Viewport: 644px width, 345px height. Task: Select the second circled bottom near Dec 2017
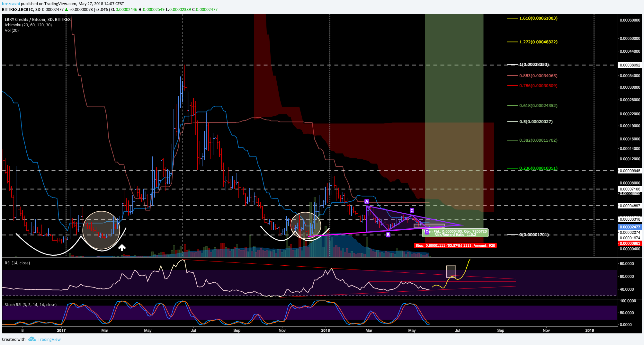coord(306,226)
